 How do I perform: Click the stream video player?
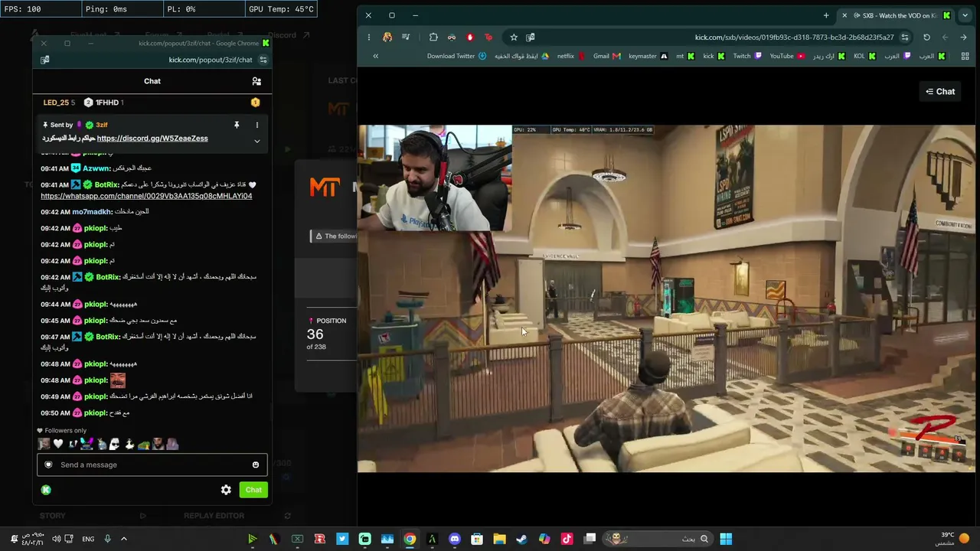[x=666, y=298]
